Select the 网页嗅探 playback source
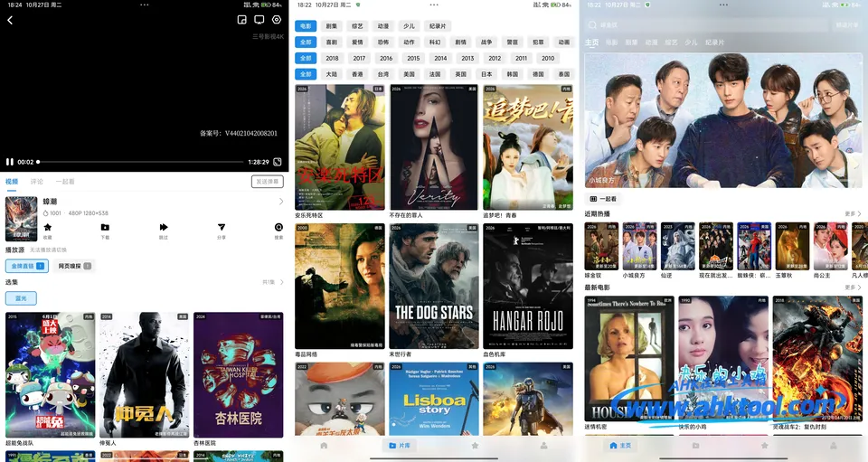Image resolution: width=868 pixels, height=462 pixels. click(x=74, y=266)
